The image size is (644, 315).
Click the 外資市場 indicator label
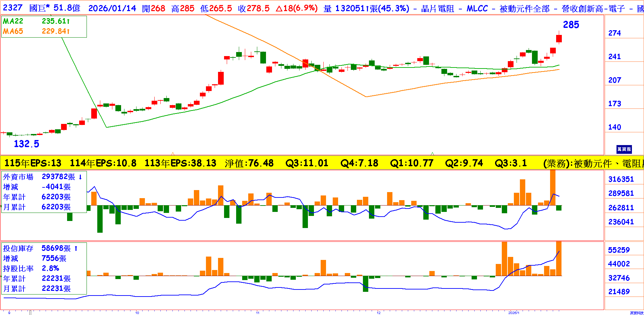click(18, 177)
